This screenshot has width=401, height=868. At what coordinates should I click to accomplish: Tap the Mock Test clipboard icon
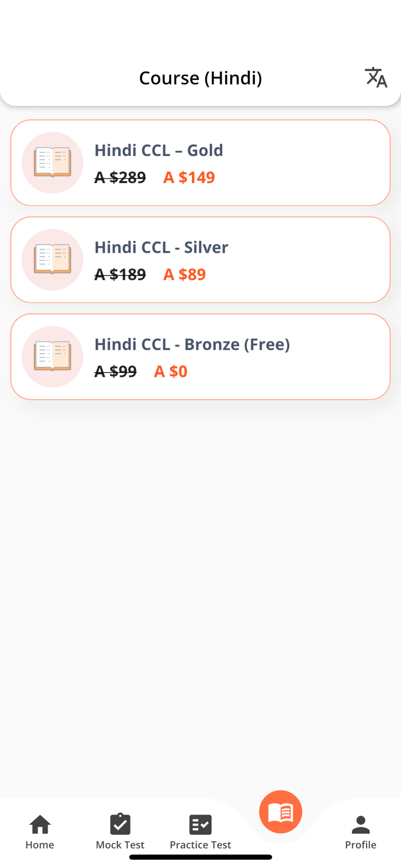120,824
